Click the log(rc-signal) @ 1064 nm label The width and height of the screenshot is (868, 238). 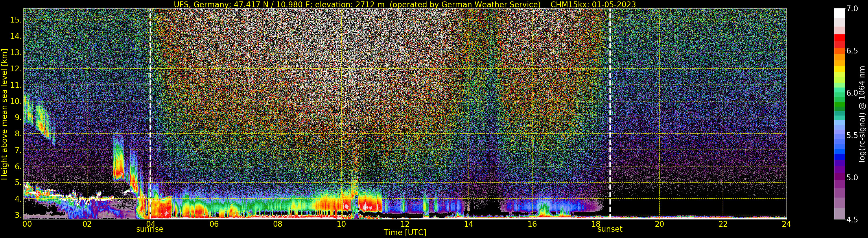[863, 114]
